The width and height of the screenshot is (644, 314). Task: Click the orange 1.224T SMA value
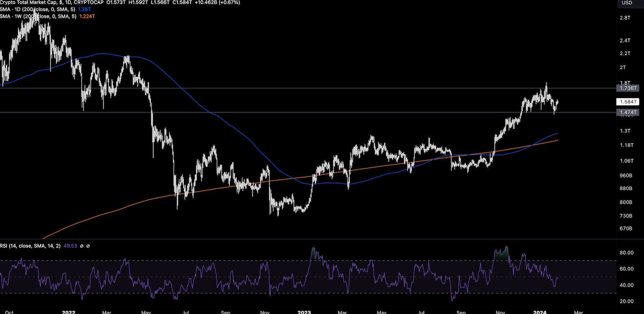[87, 17]
